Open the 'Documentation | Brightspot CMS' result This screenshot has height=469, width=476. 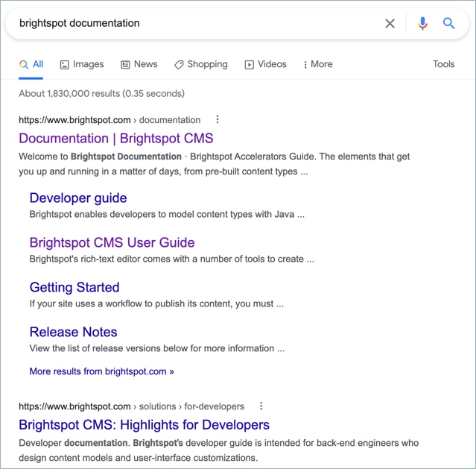click(x=116, y=138)
